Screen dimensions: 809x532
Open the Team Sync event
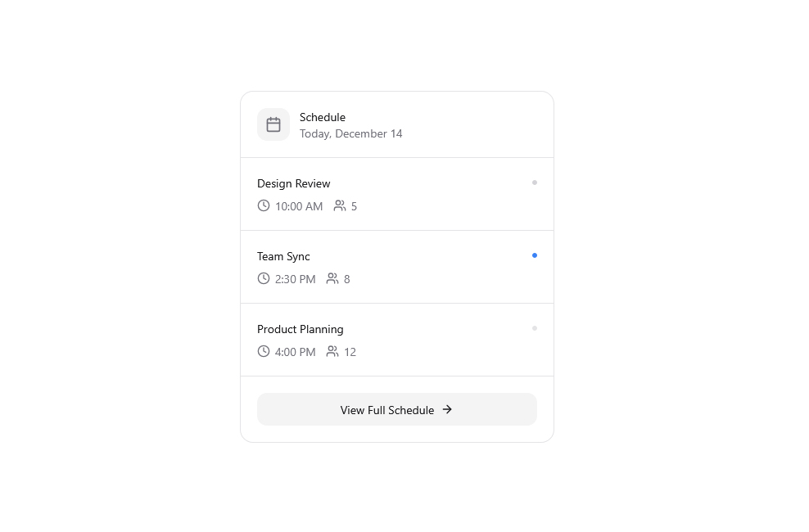pos(397,267)
